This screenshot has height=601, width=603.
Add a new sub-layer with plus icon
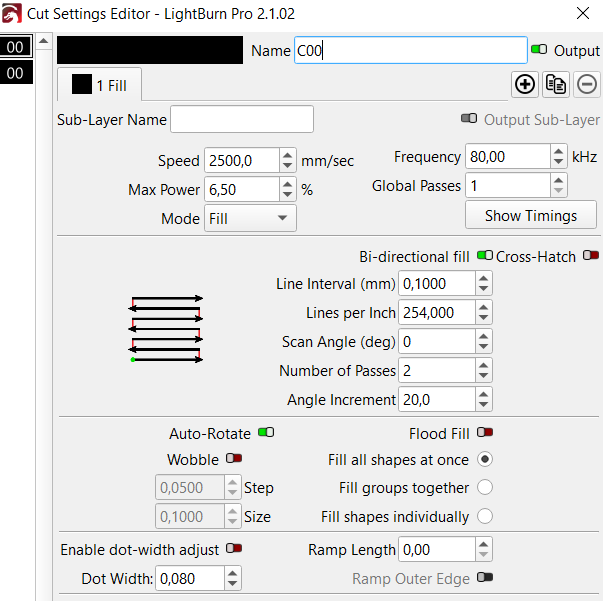525,84
